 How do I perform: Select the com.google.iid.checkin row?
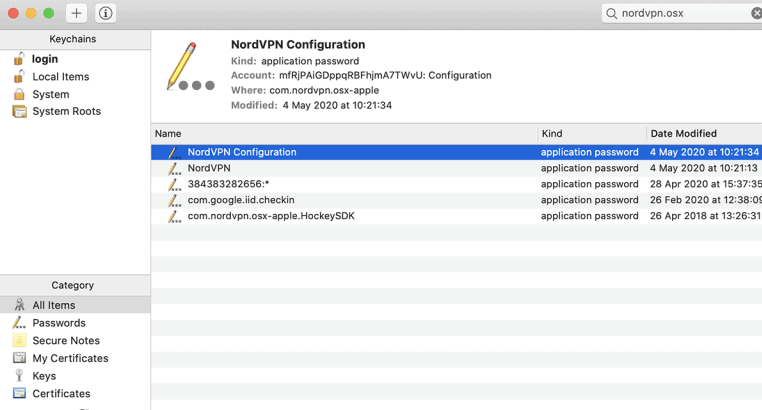pyautogui.click(x=456, y=200)
